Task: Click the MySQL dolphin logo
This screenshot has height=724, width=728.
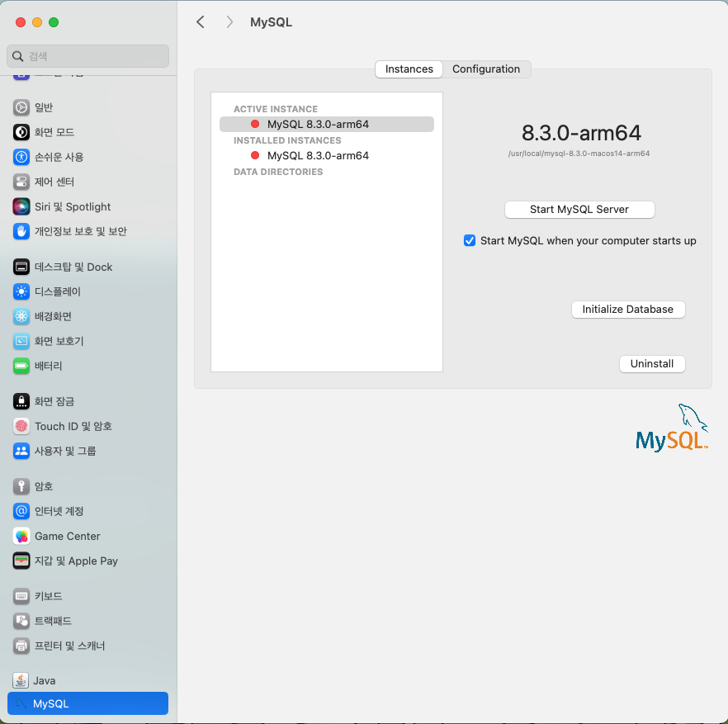Action: [672, 428]
